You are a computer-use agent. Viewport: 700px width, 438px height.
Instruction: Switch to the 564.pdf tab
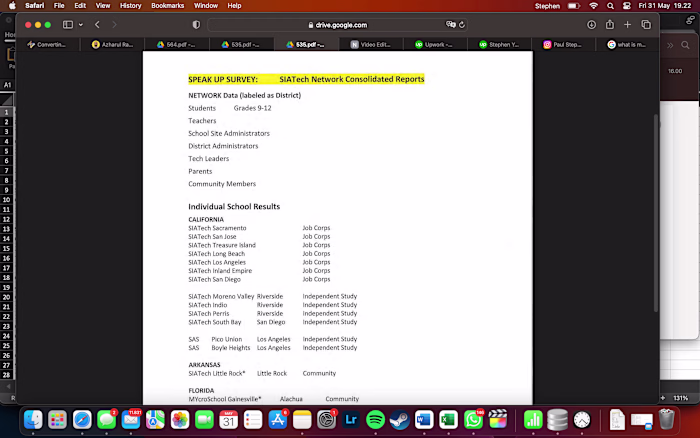[176, 45]
